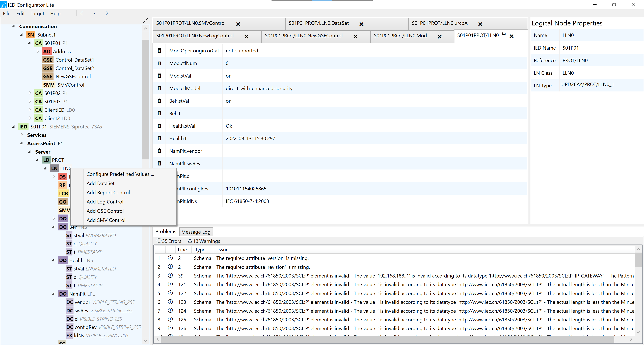Expand the CA S01P02 node
The width and height of the screenshot is (644, 345).
[x=30, y=93]
